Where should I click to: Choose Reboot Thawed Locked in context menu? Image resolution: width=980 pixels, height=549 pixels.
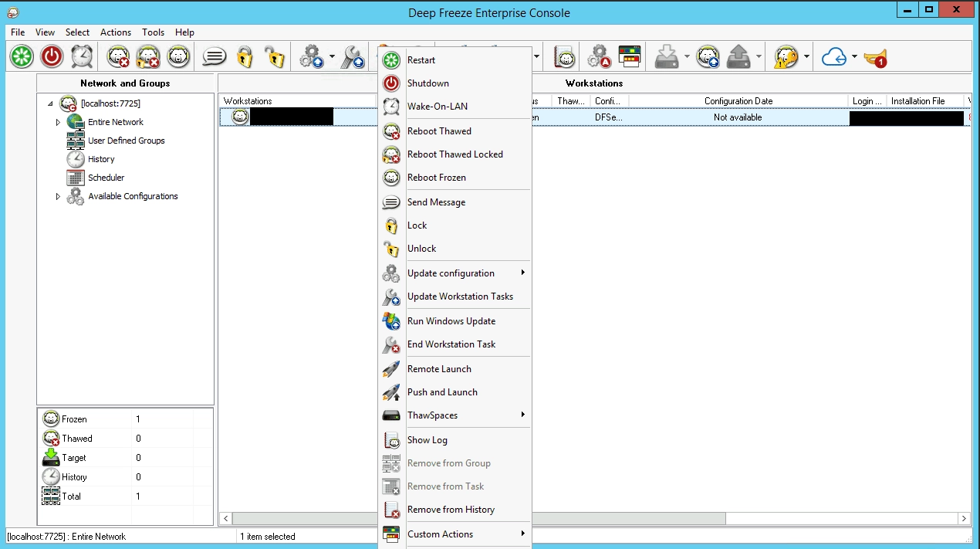coord(455,154)
